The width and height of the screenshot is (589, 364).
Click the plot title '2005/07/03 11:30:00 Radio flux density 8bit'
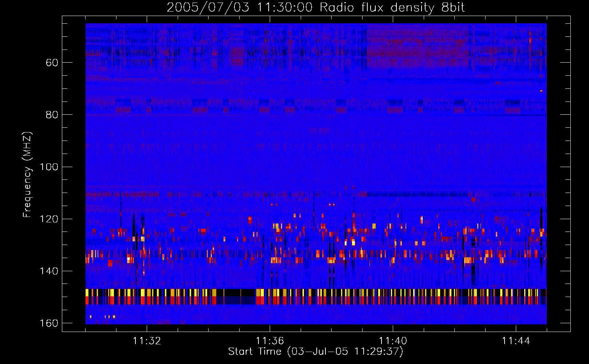coord(316,8)
